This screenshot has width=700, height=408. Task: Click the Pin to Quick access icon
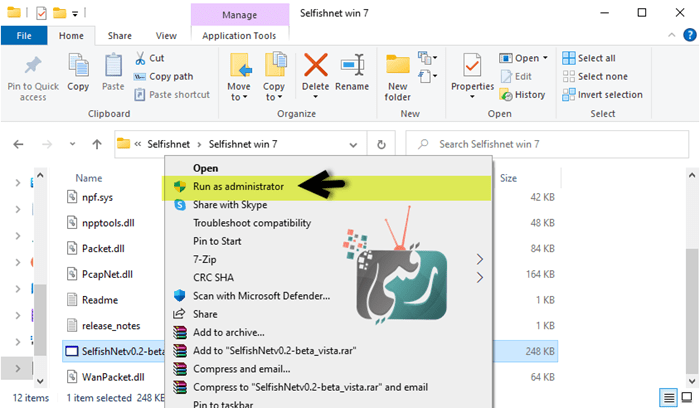pyautogui.click(x=33, y=65)
